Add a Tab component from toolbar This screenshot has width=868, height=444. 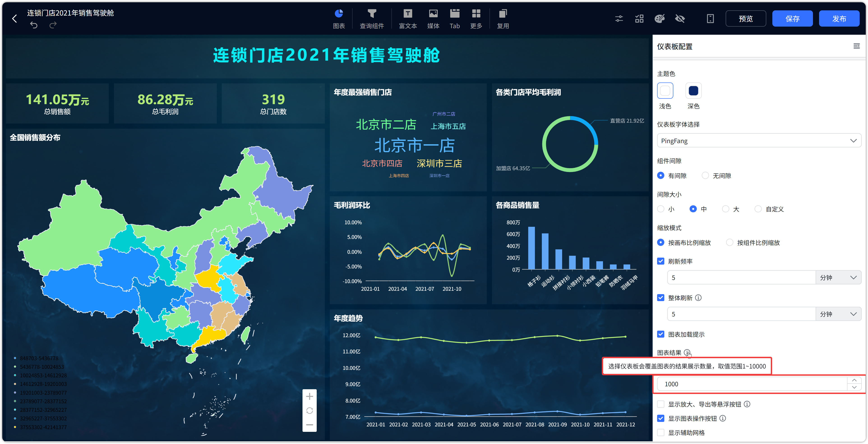[455, 19]
